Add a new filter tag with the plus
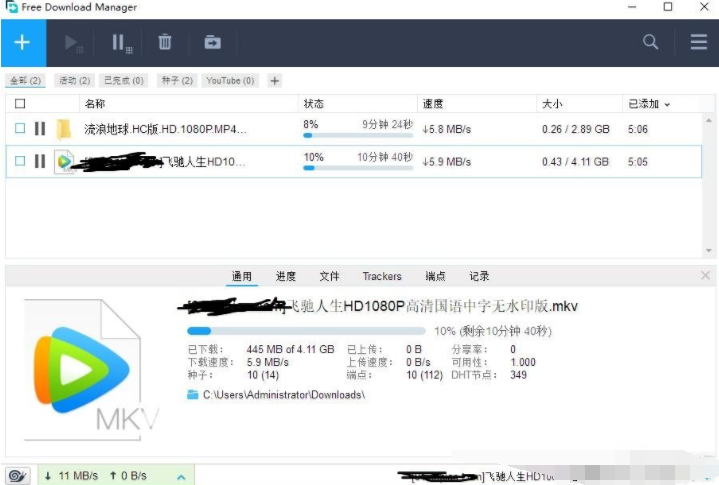 pyautogui.click(x=275, y=81)
